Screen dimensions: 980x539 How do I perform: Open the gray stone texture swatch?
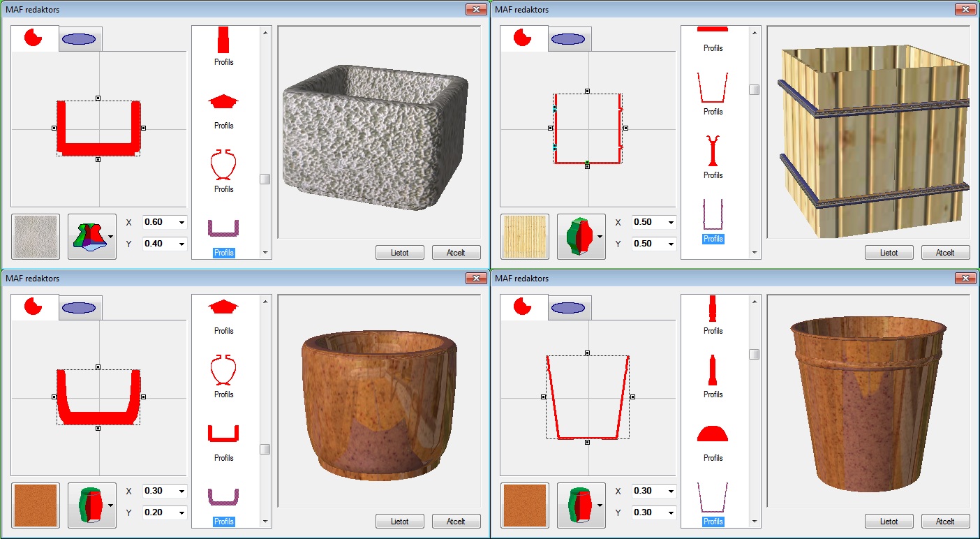click(x=36, y=237)
